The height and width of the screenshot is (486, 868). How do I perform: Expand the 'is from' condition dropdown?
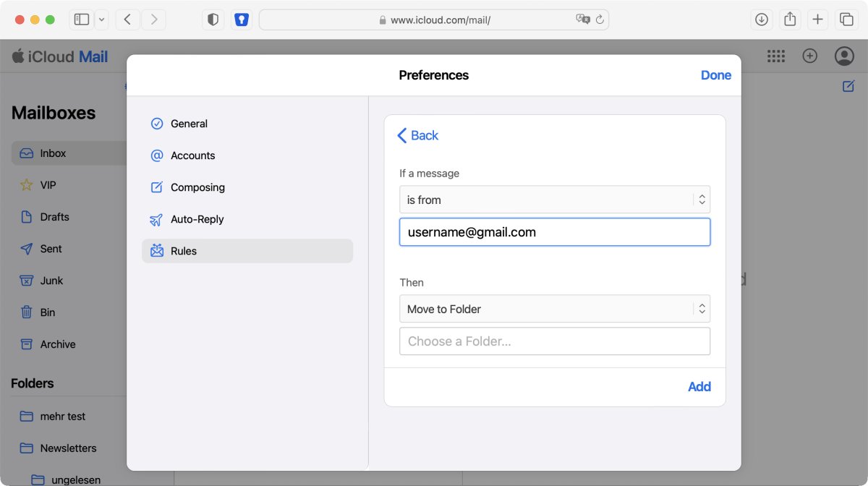(x=555, y=200)
